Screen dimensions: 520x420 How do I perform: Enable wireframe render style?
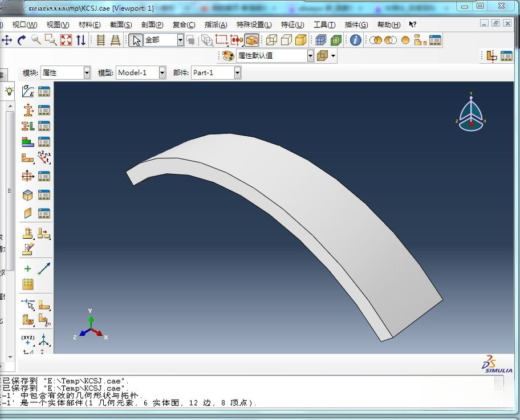pos(271,40)
